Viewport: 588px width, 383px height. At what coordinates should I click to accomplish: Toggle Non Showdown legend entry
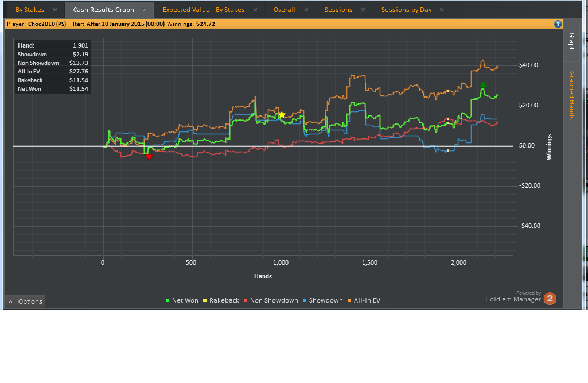[x=271, y=300]
